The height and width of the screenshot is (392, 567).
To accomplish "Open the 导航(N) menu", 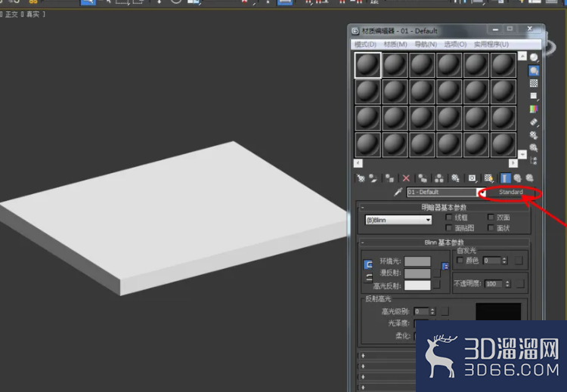I will [426, 44].
